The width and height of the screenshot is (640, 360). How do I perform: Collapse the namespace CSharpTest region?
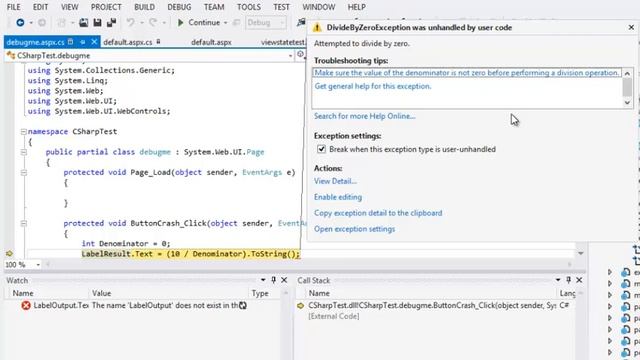pyautogui.click(x=23, y=132)
